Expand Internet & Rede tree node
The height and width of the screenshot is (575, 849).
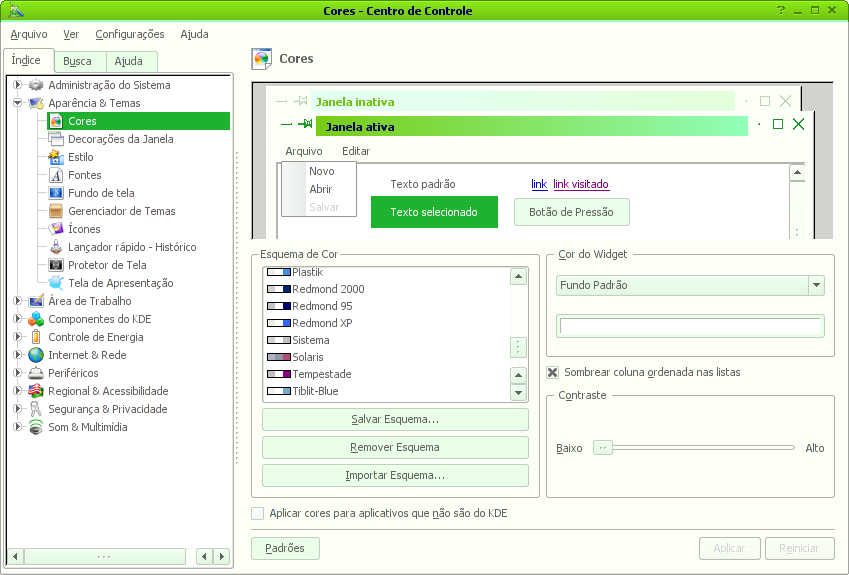point(17,355)
